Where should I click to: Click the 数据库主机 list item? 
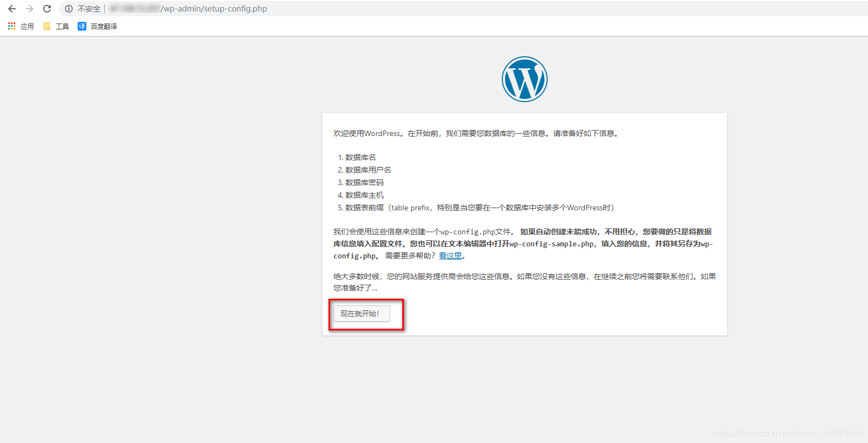pos(365,195)
